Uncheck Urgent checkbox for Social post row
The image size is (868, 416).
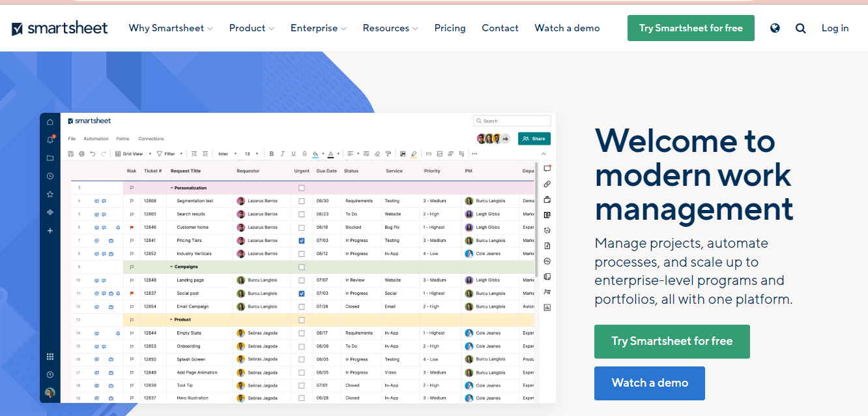click(301, 293)
